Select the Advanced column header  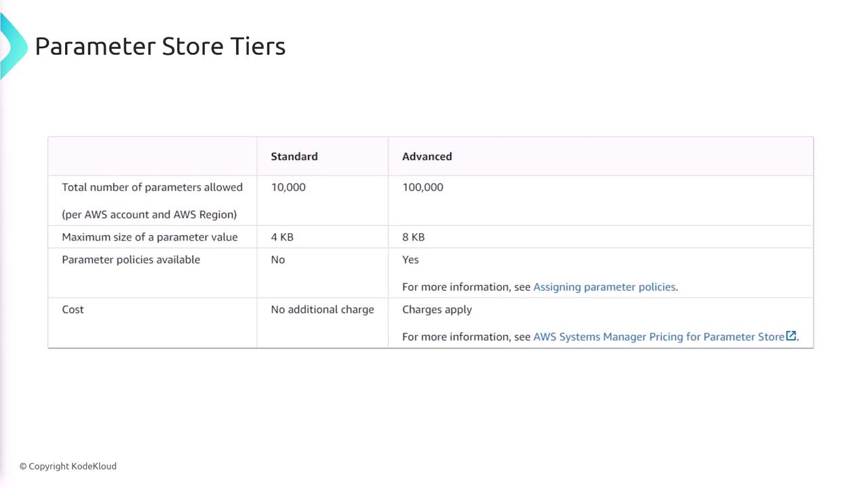coord(427,157)
